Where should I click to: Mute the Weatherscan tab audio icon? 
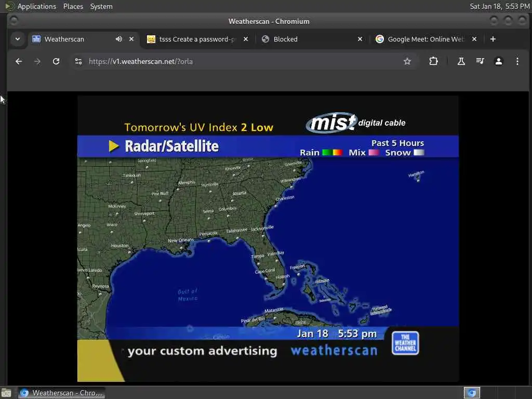coord(119,39)
